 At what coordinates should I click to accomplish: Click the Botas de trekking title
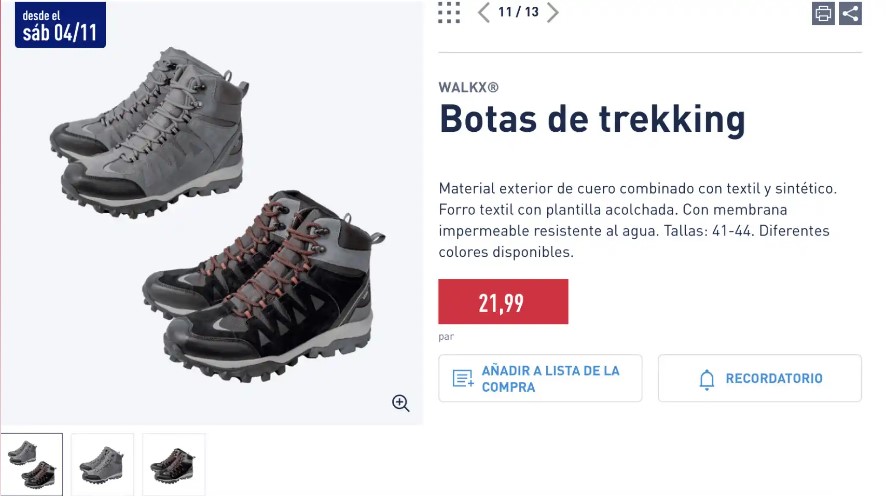(592, 120)
